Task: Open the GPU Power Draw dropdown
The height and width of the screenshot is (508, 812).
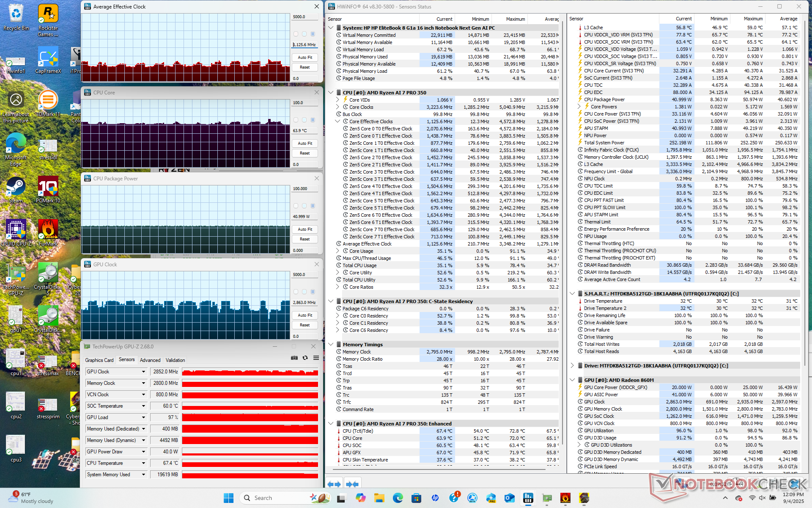Action: pos(143,452)
